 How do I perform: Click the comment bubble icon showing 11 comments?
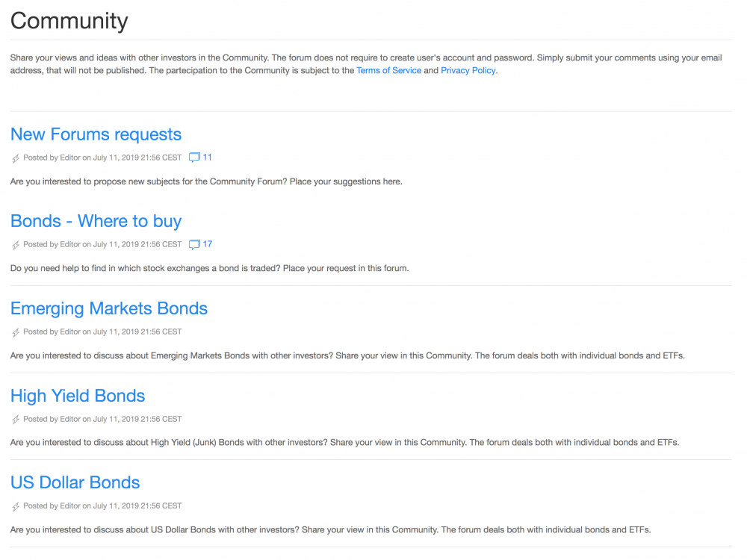tap(194, 158)
